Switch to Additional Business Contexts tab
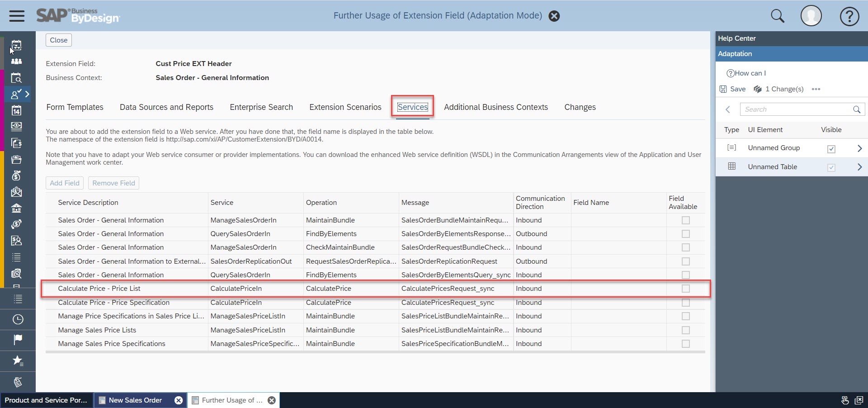The image size is (868, 408). pyautogui.click(x=495, y=107)
